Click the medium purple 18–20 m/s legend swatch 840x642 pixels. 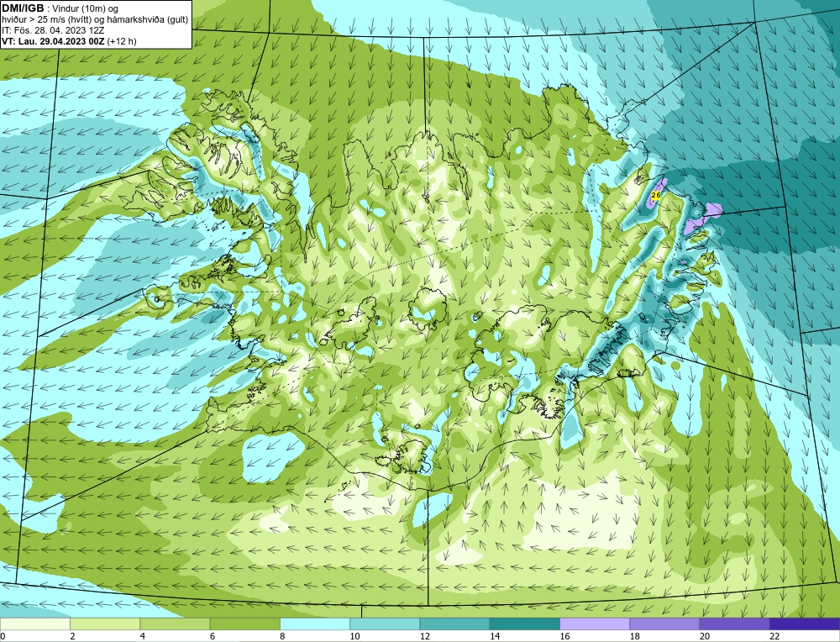coord(664,624)
